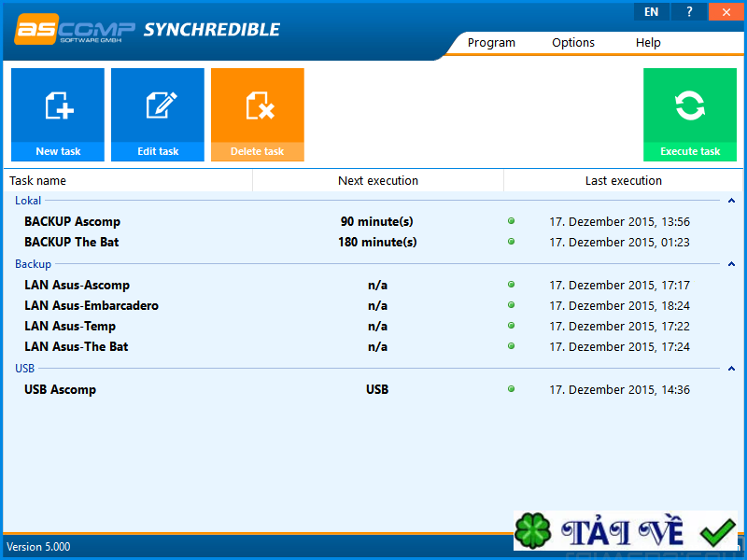This screenshot has height=560, width=747.
Task: Collapse the Lokal task group
Action: click(x=731, y=200)
